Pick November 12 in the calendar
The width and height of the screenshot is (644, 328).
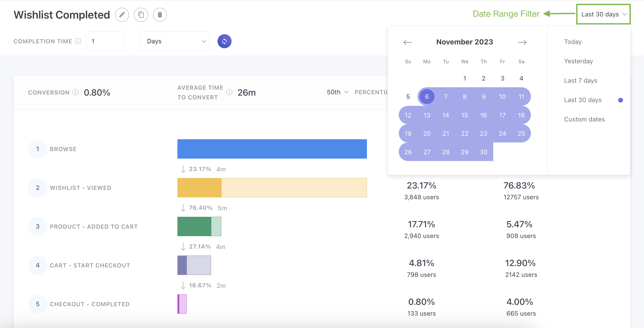(x=408, y=115)
